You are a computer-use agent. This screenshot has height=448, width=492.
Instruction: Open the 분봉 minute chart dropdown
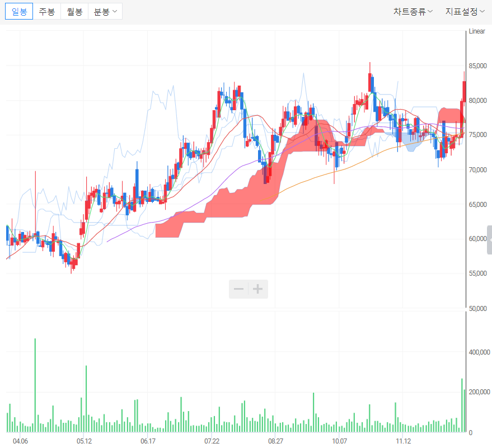pos(105,12)
